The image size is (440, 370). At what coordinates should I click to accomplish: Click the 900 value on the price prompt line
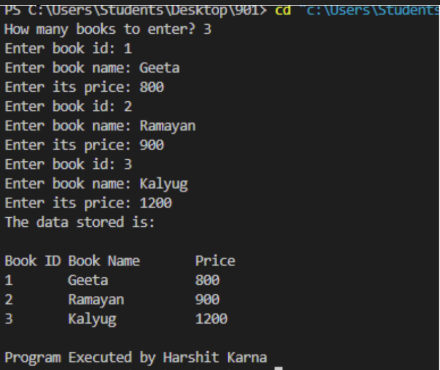152,145
